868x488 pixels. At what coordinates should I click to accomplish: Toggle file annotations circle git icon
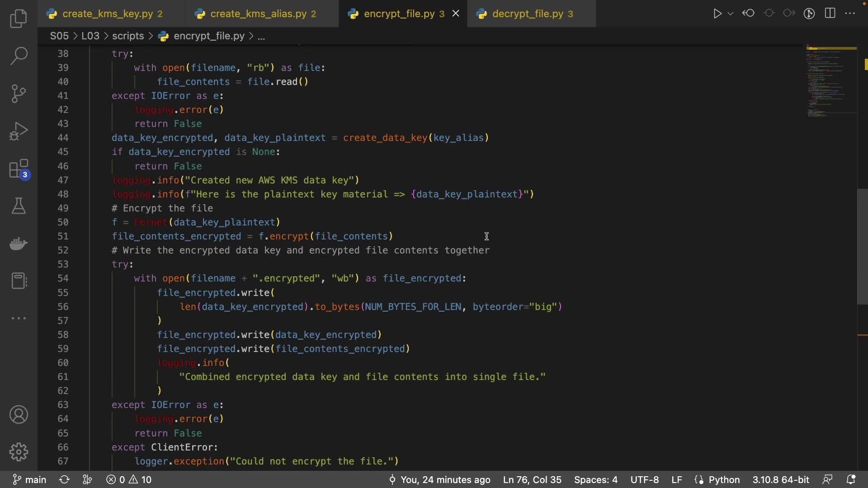pos(809,14)
